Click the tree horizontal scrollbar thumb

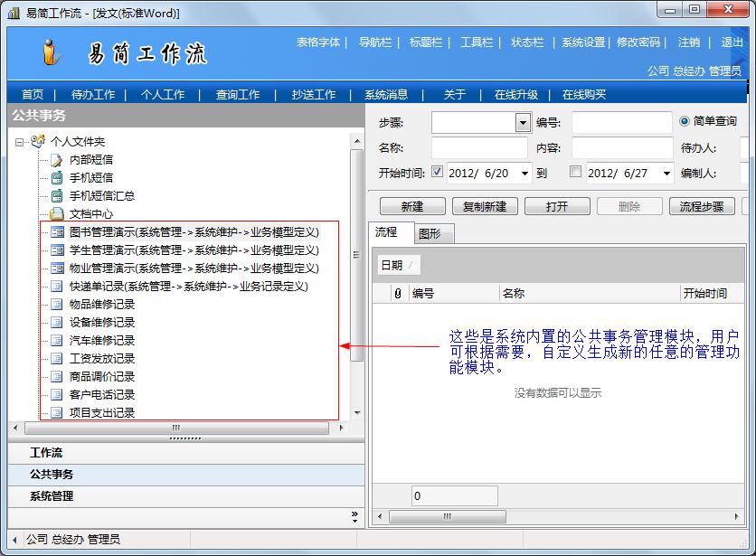click(176, 428)
